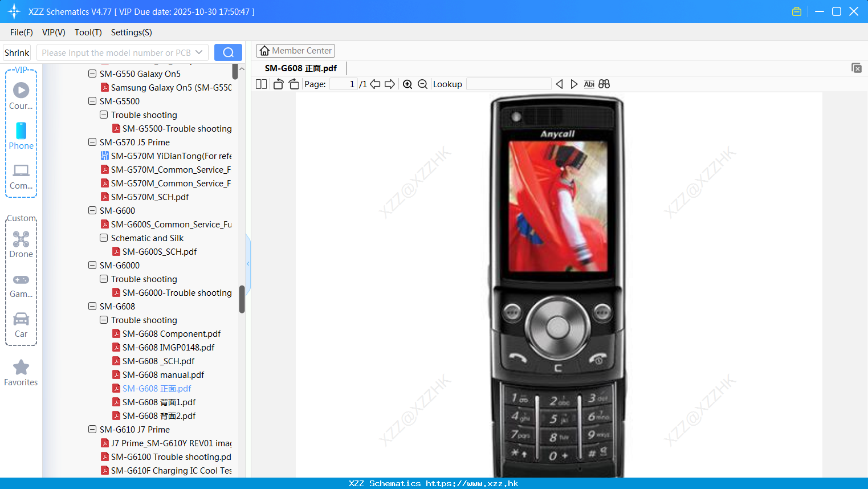Open the xzz.hk website link
Screen dimensions: 868x489
pos(472,483)
